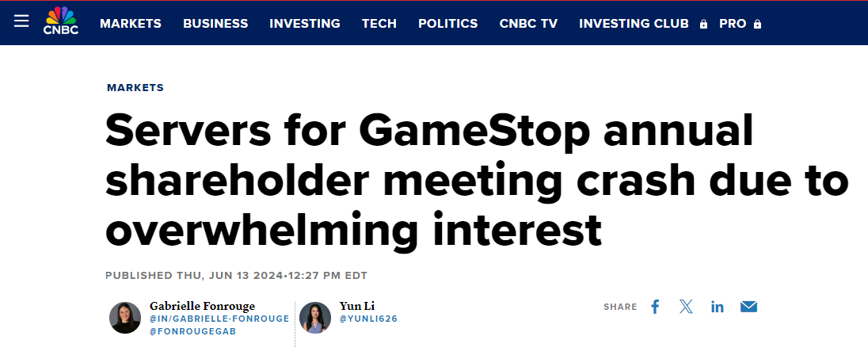This screenshot has width=868, height=359.
Task: Open the hamburger navigation menu
Action: tap(21, 22)
